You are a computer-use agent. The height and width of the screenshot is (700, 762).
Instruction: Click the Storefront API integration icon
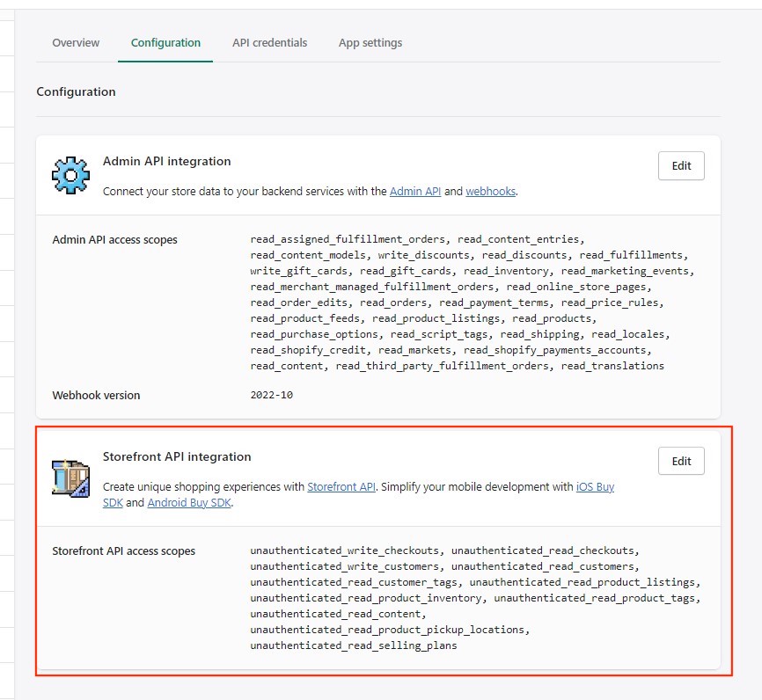coord(70,478)
